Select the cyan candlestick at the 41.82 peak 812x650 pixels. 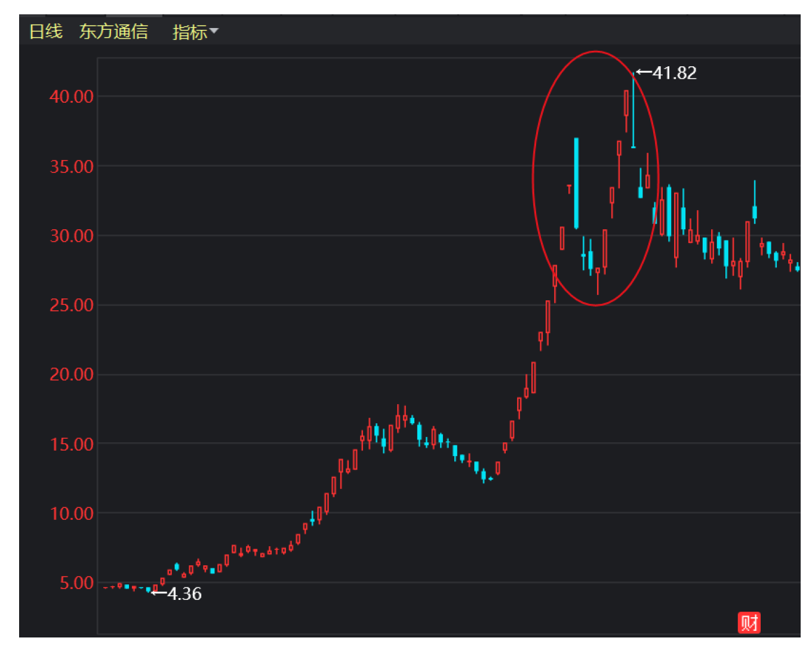[x=633, y=110]
